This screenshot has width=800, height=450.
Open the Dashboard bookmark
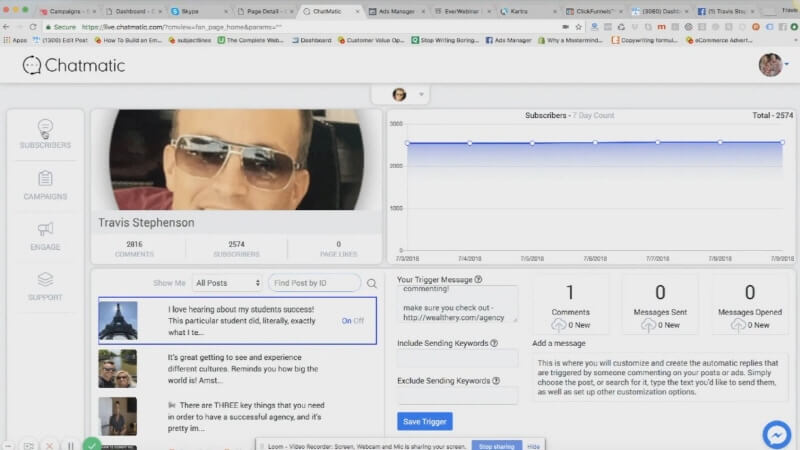pyautogui.click(x=311, y=40)
